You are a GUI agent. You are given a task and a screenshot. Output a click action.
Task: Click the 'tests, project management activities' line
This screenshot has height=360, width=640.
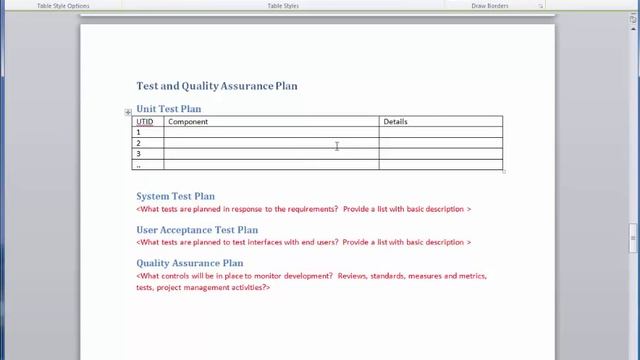[x=203, y=287]
